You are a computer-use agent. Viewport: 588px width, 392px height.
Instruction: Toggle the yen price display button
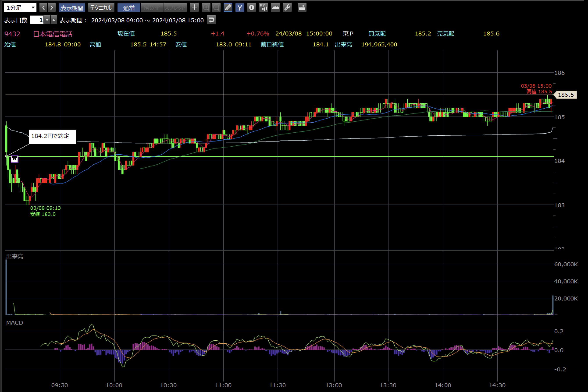240,7
